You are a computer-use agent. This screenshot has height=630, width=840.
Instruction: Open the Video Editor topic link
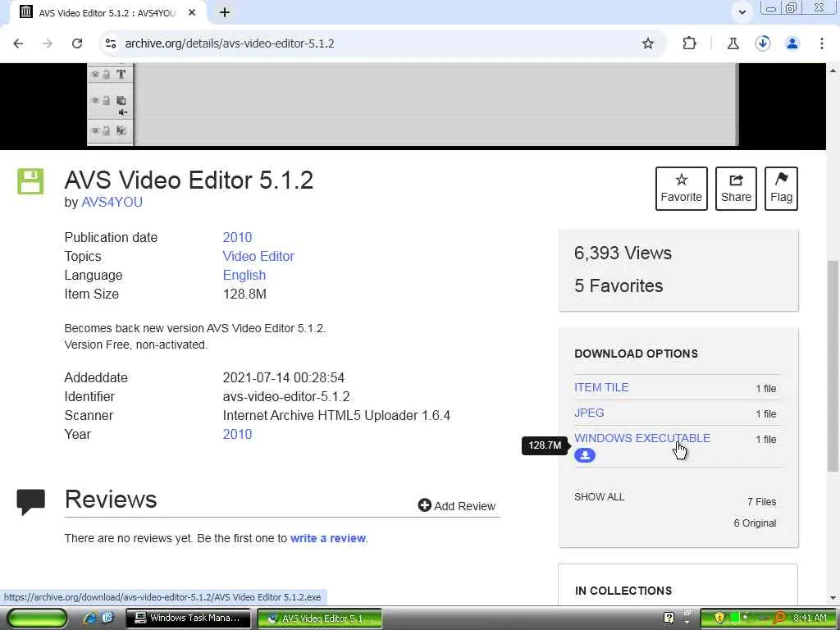coord(258,256)
